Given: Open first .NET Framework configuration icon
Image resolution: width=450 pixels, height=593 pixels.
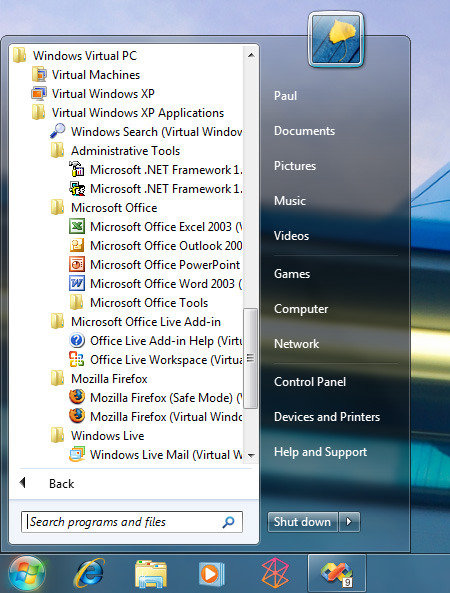Looking at the screenshot, I should (77, 169).
